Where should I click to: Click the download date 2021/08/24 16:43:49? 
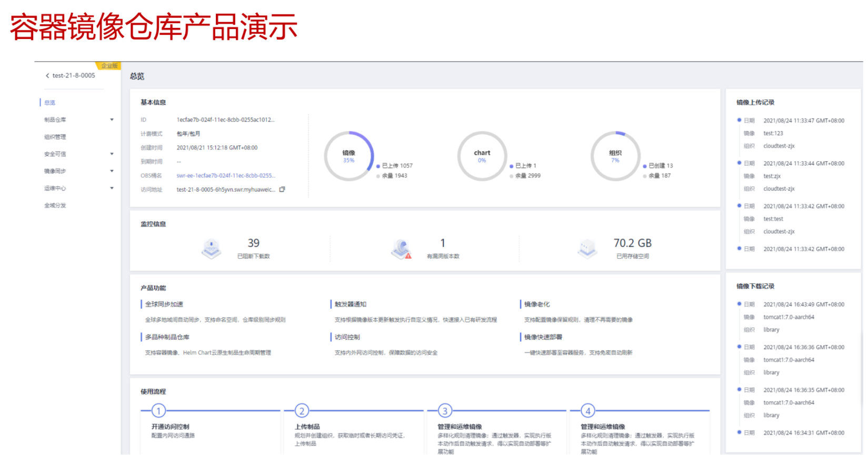(x=804, y=305)
